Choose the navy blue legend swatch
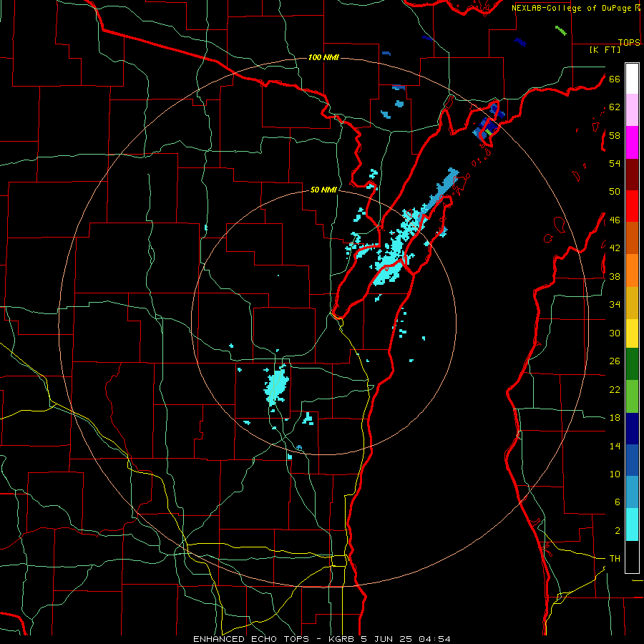 [632, 429]
